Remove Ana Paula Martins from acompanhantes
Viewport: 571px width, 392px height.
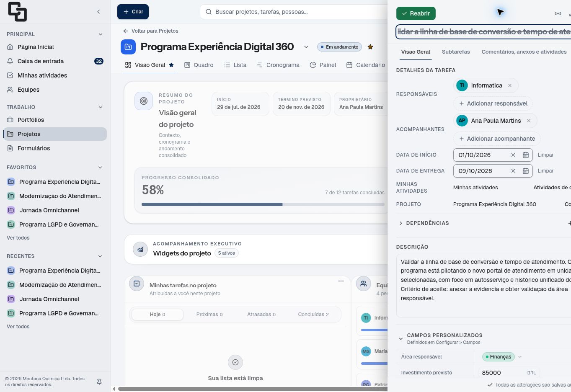pyautogui.click(x=529, y=121)
